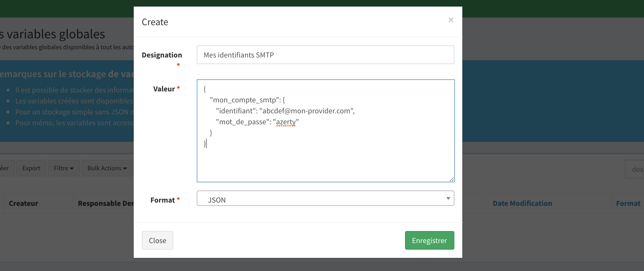Click the "identifiant" line in textarea

(285, 111)
